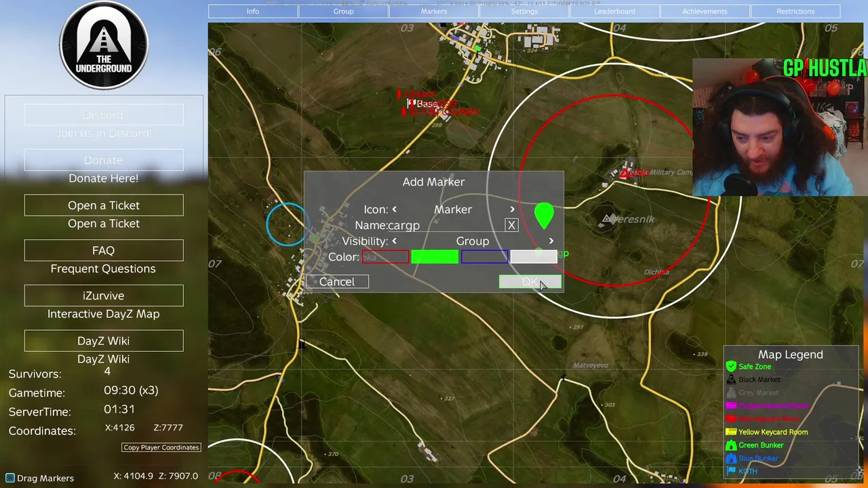Click the blue circle marker on map
This screenshot has height=488, width=868.
pos(286,224)
